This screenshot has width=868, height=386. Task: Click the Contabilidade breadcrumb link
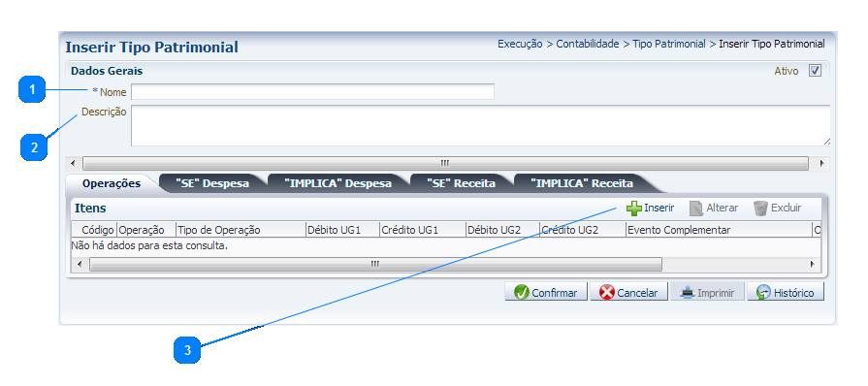point(588,44)
